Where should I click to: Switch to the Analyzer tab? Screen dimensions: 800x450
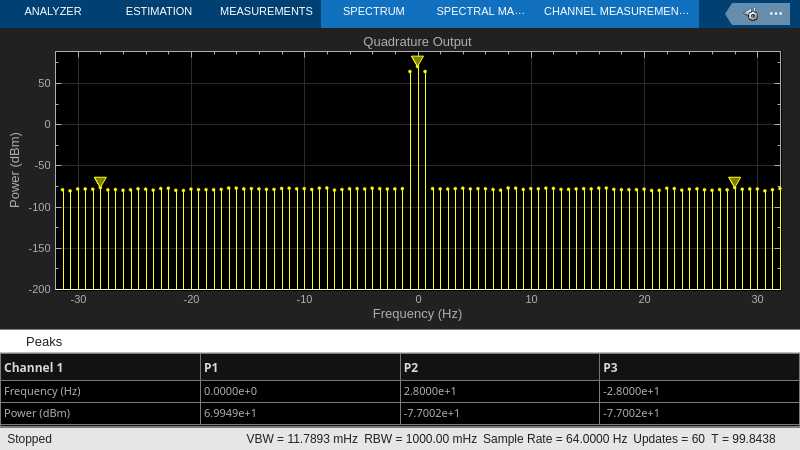[53, 12]
